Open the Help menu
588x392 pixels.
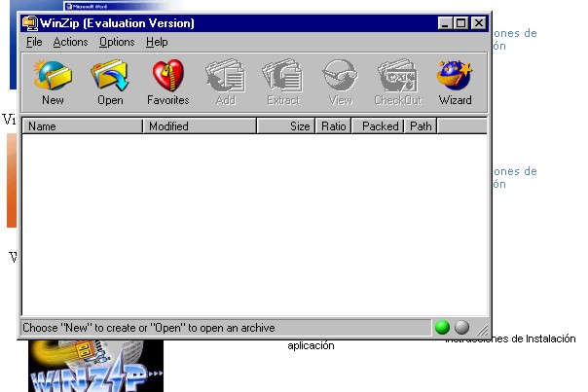click(157, 42)
